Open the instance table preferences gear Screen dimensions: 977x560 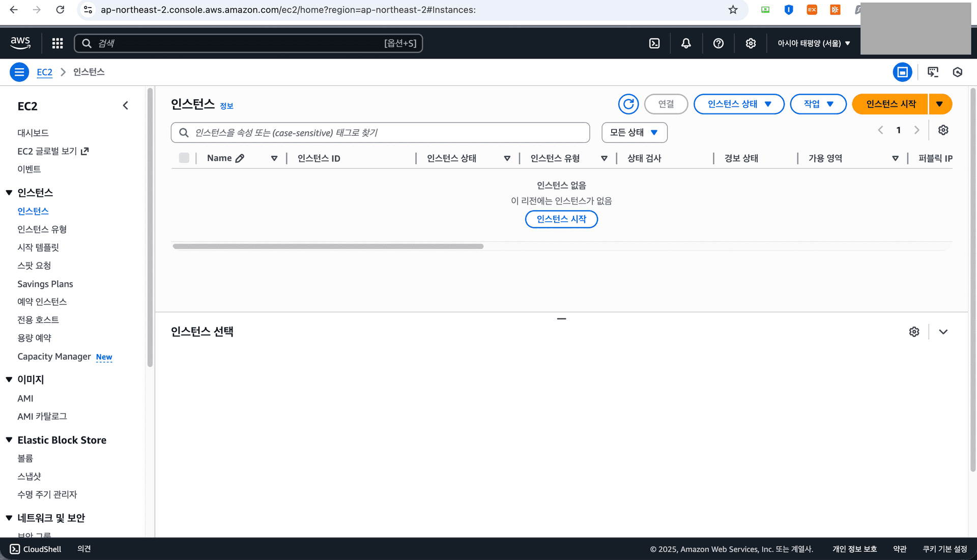(x=943, y=130)
